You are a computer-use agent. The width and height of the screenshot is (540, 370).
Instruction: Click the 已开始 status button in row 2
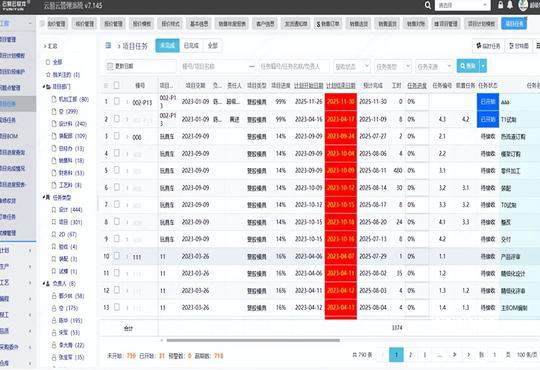pos(488,119)
